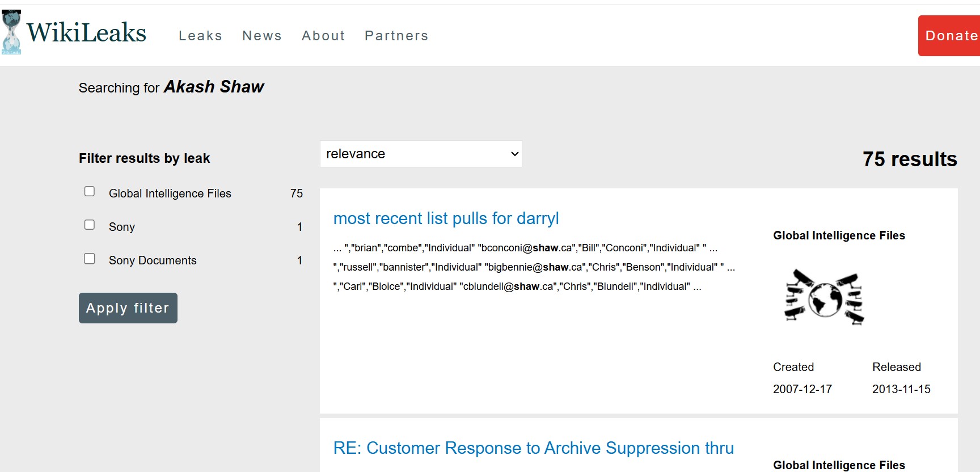The width and height of the screenshot is (980, 472).
Task: Click the Global Intelligence Files filter label
Action: coord(170,193)
